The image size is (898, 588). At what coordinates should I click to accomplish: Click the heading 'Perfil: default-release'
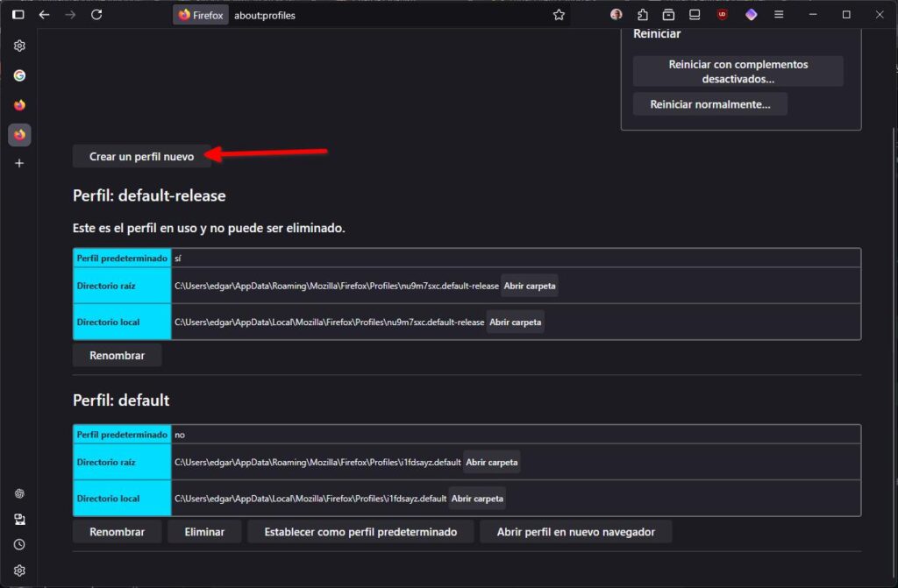click(149, 195)
